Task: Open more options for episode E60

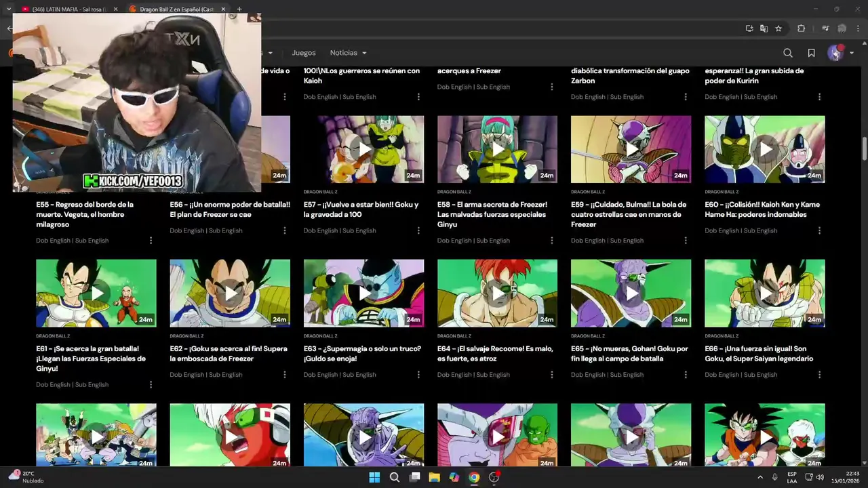Action: coord(818,230)
